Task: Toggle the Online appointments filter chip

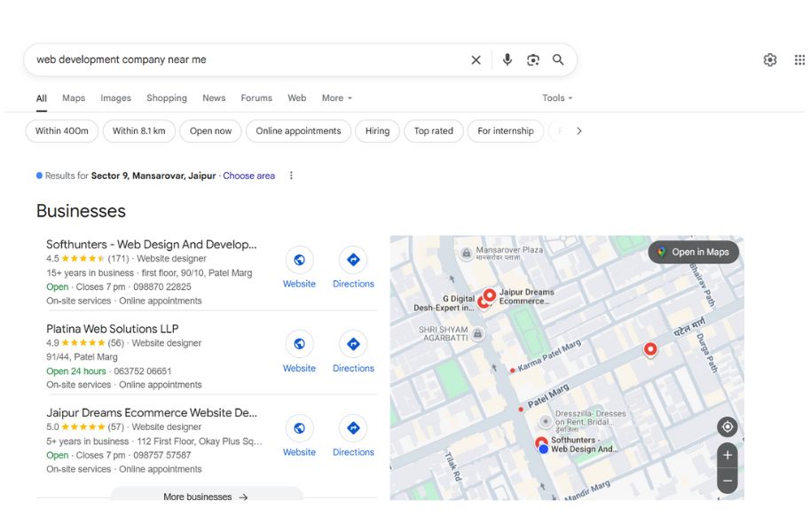Action: 298,131
